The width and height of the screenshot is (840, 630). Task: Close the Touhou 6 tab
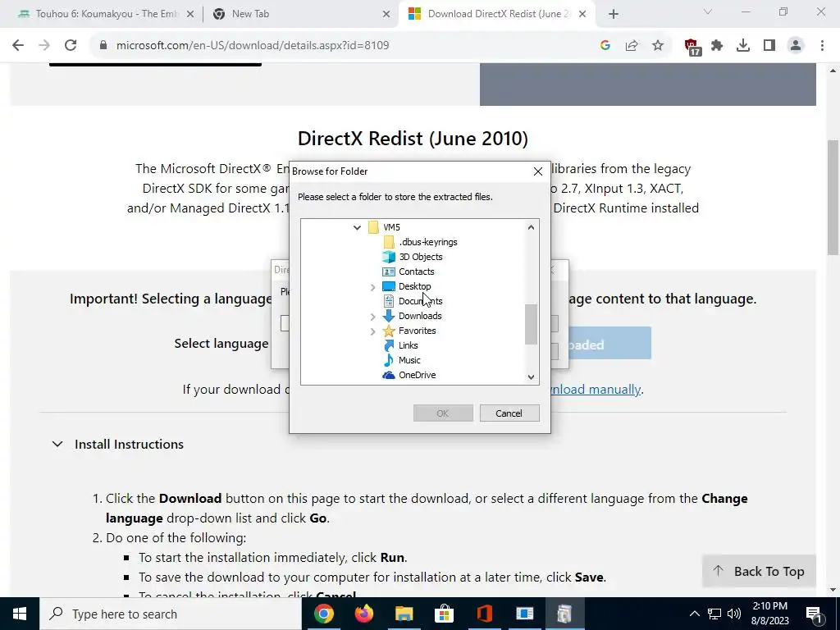click(x=190, y=15)
